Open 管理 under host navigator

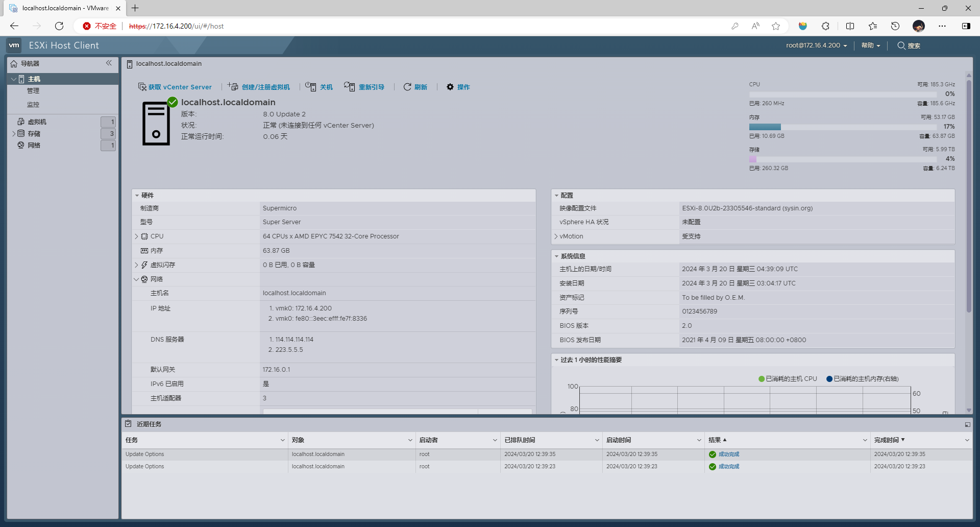pos(33,91)
